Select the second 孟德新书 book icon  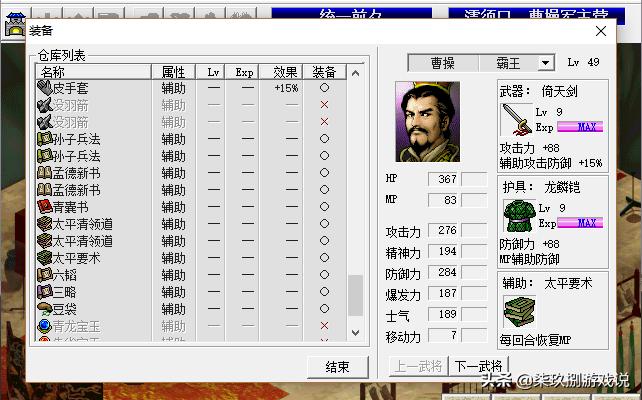pos(44,190)
